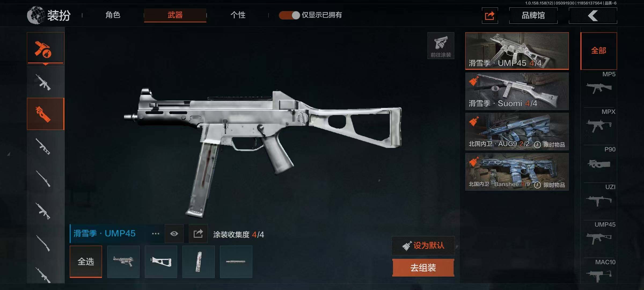The height and width of the screenshot is (290, 644).
Task: Open the assault rifle category in sidebar
Action: pyautogui.click(x=43, y=82)
